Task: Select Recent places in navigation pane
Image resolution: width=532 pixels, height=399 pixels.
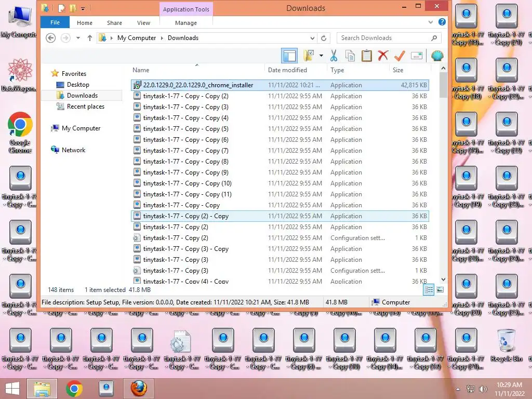Action: click(86, 106)
